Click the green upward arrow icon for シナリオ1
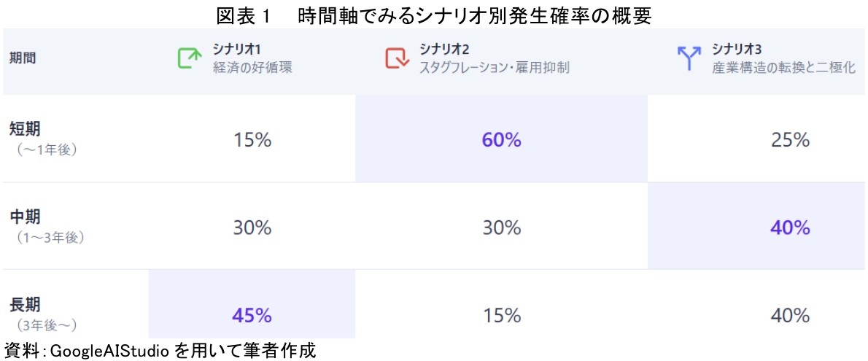Viewport: 868px width, 361px height. click(190, 58)
